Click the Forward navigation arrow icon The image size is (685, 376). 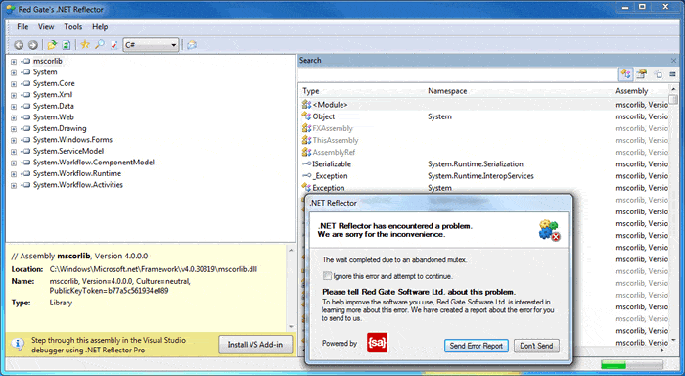[33, 45]
